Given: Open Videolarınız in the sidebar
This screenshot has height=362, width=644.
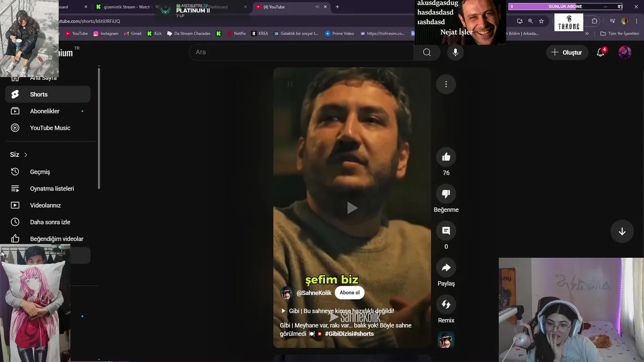Looking at the screenshot, I should tap(48, 205).
